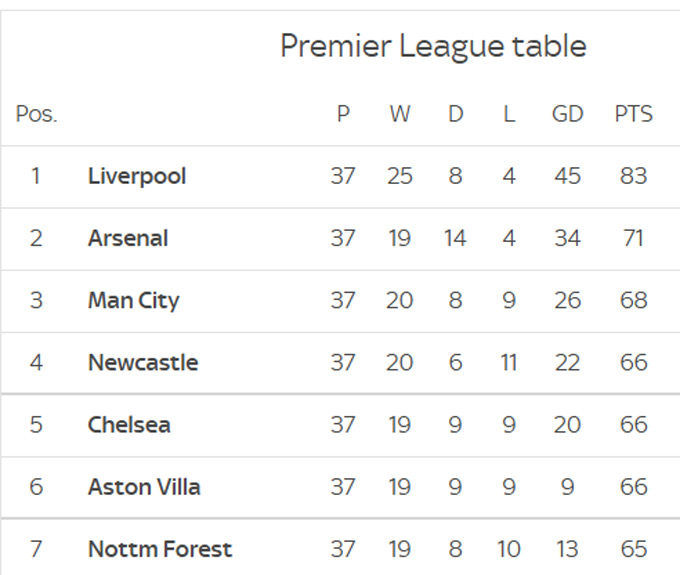680x575 pixels.
Task: Click the PTS column header
Action: 633,113
